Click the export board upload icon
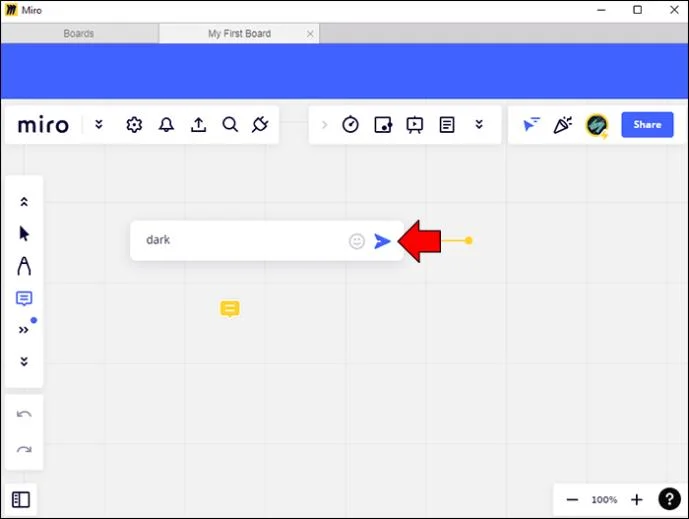Viewport: 689px width, 519px height. pos(198,125)
